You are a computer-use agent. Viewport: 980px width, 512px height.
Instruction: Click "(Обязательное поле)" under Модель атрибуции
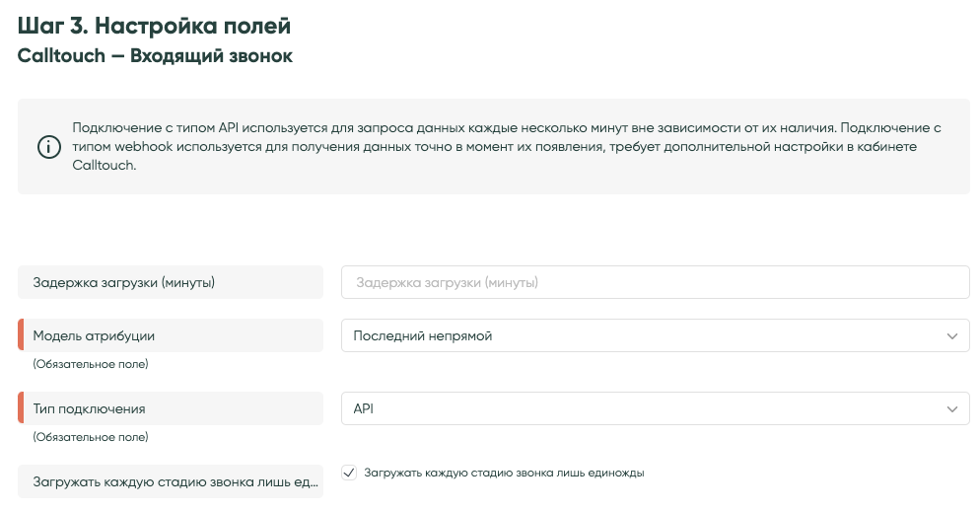point(91,364)
